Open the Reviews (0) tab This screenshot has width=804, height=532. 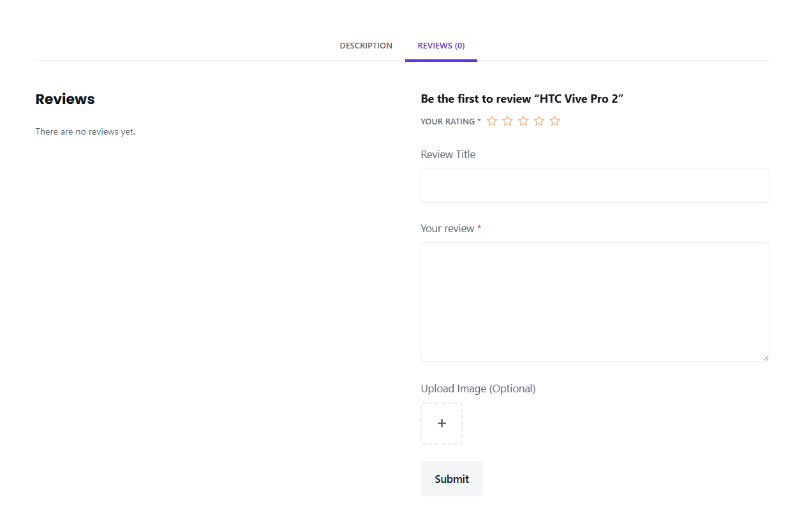pos(441,46)
